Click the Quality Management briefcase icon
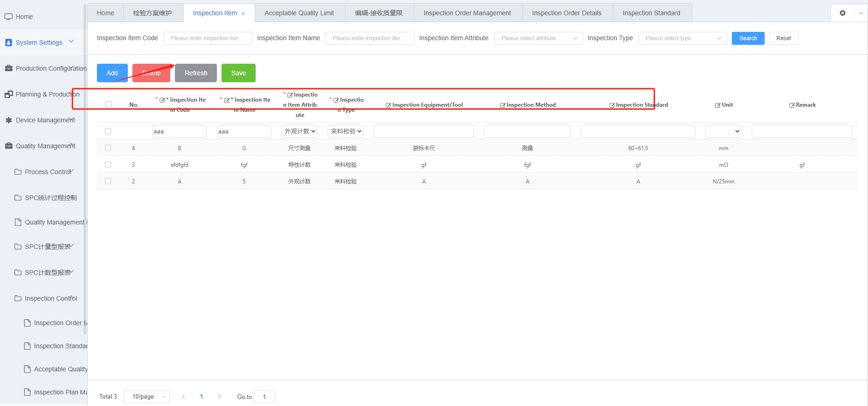 (8, 146)
